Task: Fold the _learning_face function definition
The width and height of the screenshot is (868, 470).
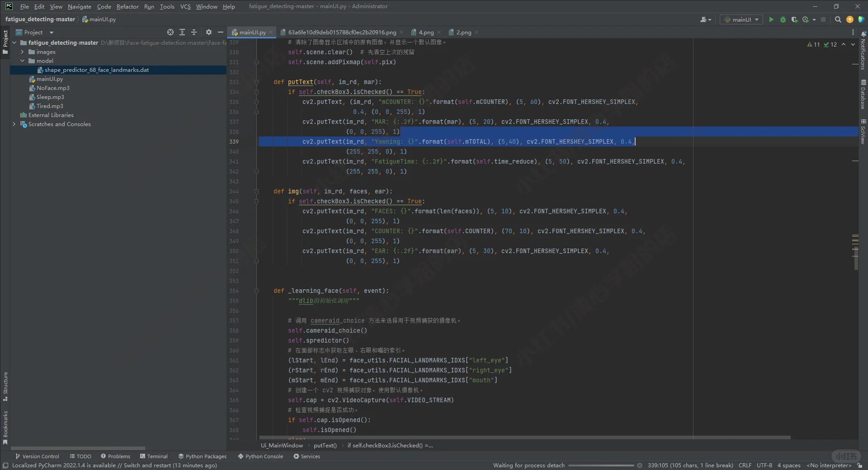Action: click(x=256, y=291)
